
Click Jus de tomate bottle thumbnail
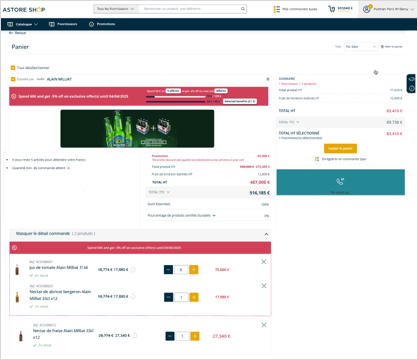point(17,269)
